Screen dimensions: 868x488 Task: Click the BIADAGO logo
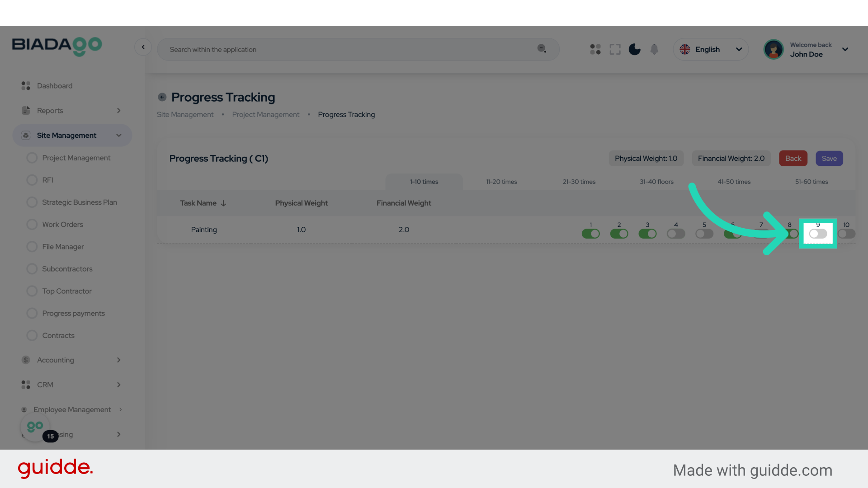(x=57, y=46)
